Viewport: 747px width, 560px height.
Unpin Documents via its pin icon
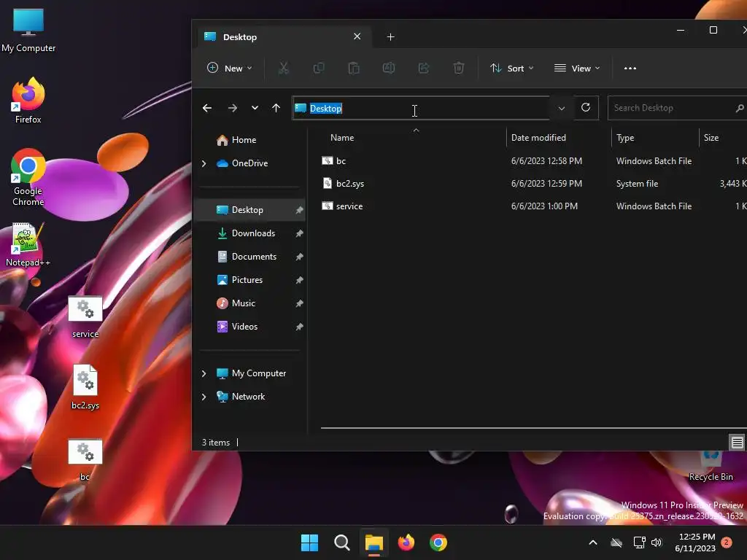[x=298, y=257]
